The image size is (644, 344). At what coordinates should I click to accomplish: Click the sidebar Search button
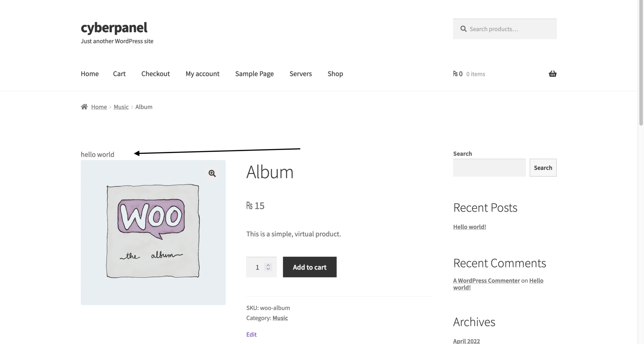(x=543, y=167)
